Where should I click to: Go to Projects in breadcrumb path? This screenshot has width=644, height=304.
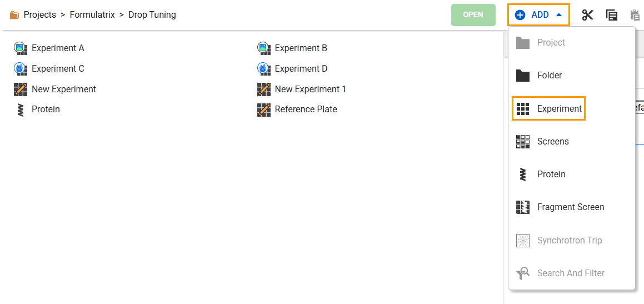[x=40, y=15]
